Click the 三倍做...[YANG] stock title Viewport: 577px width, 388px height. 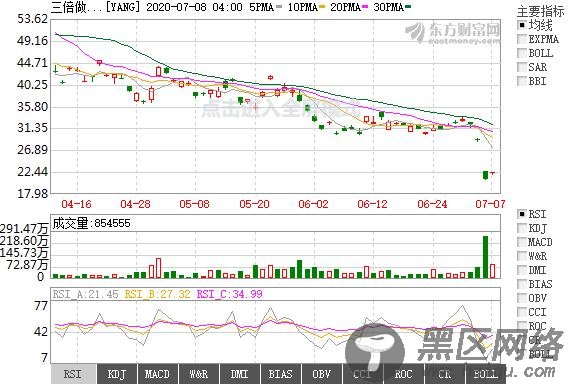point(96,7)
